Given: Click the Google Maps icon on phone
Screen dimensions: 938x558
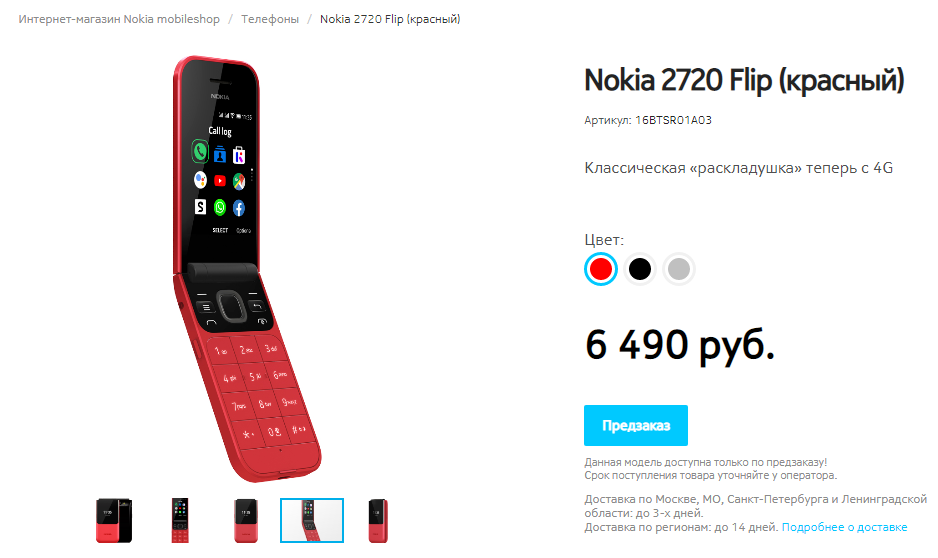Looking at the screenshot, I should click(x=239, y=181).
